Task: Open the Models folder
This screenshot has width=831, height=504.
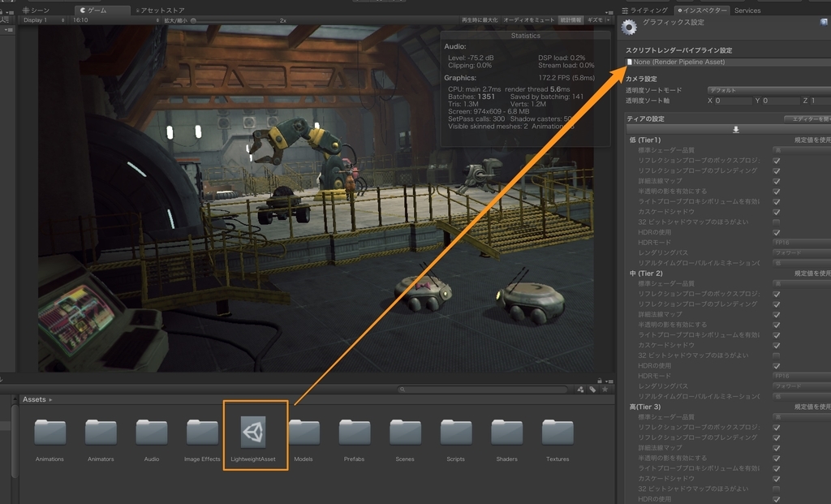Action: (304, 433)
